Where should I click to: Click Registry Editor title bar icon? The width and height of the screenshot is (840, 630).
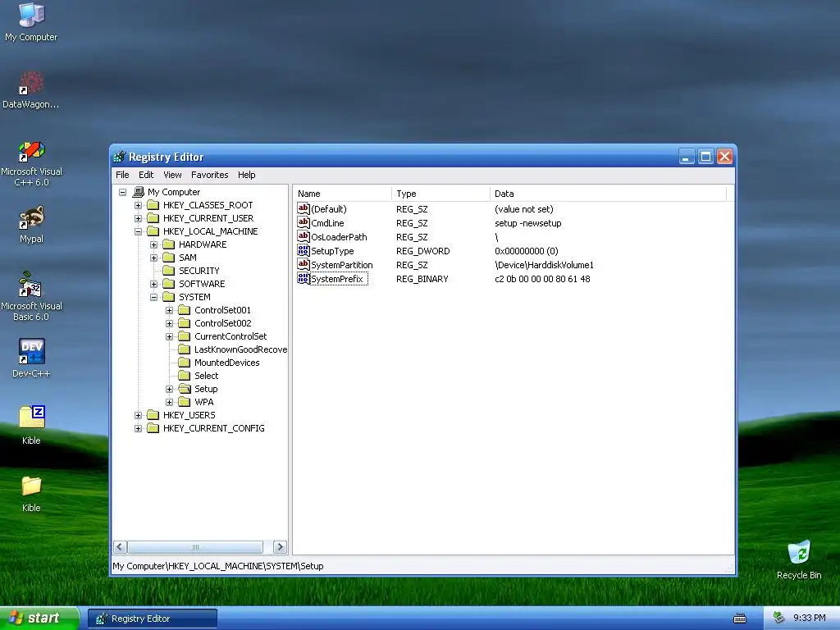coord(120,157)
